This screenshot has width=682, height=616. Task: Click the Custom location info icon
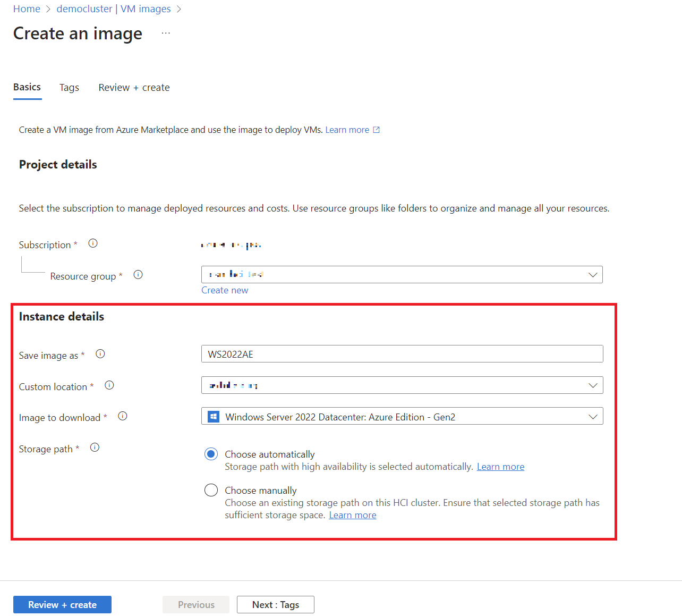pyautogui.click(x=109, y=385)
